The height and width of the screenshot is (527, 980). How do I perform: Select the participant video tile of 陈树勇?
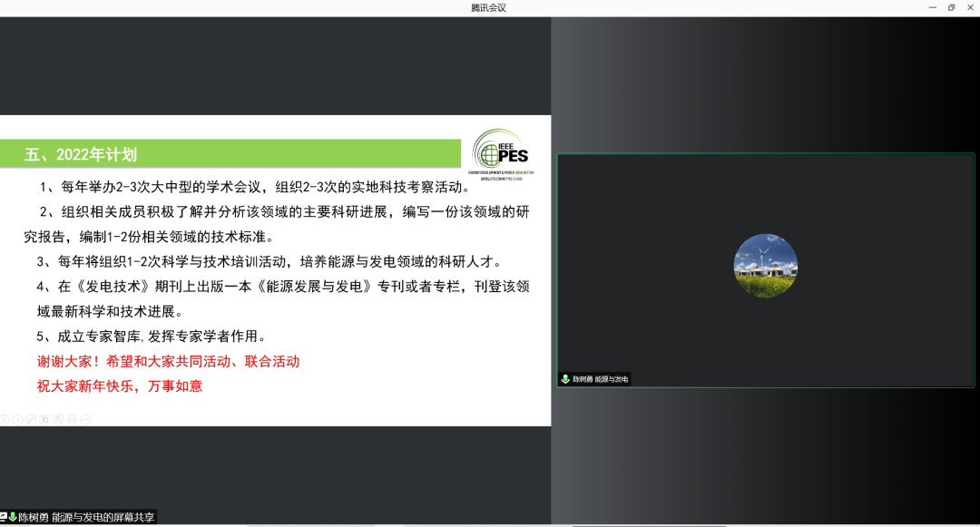766,270
